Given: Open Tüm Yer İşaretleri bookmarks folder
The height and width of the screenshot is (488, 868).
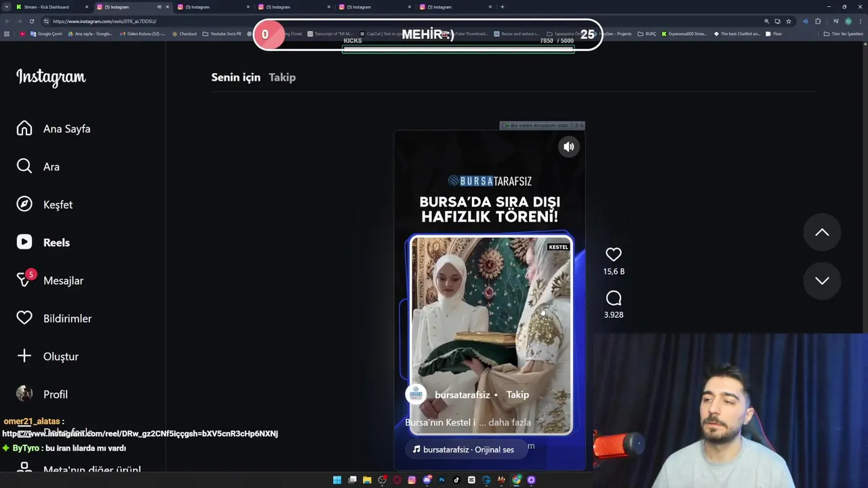Looking at the screenshot, I should [844, 34].
